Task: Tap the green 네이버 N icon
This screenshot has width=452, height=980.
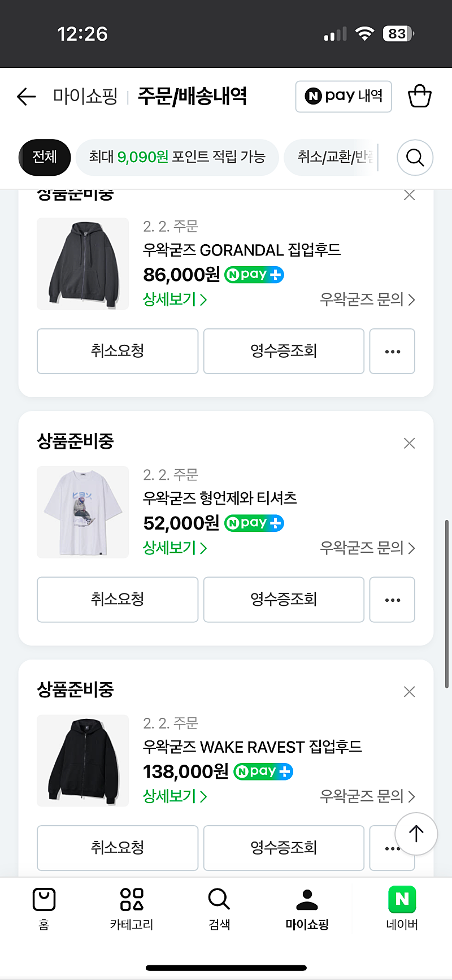Action: click(x=402, y=900)
